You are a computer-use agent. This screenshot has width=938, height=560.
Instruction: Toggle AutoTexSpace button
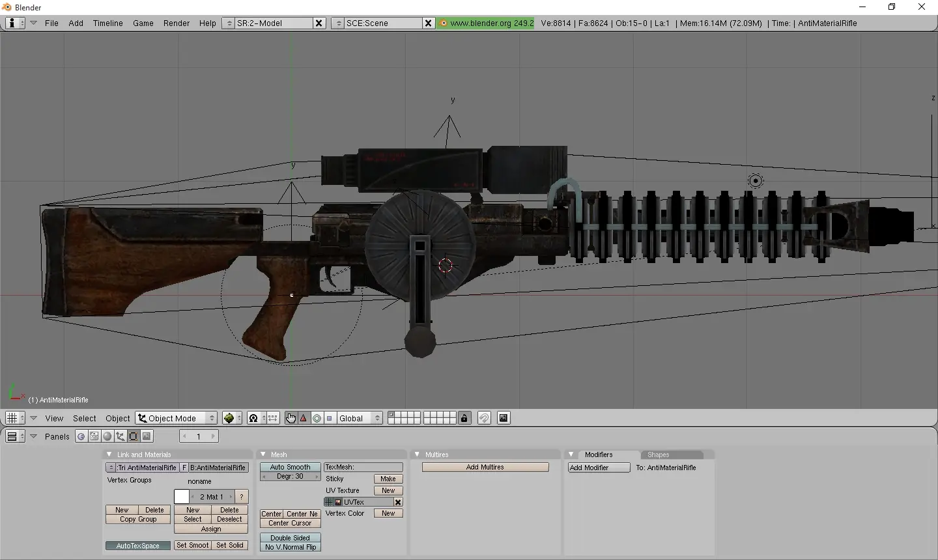(138, 546)
